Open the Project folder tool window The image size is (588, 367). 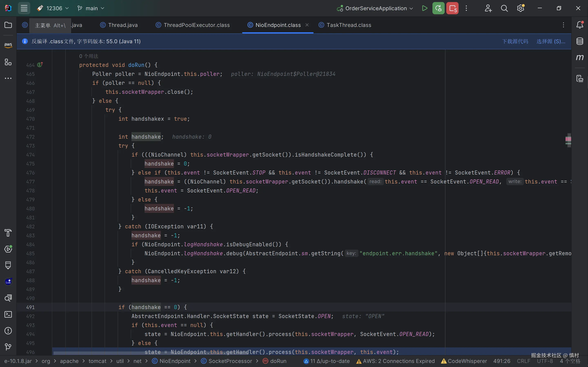[x=8, y=25]
